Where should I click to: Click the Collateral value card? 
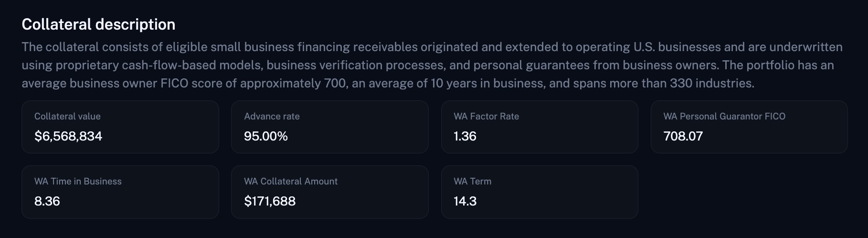[120, 127]
